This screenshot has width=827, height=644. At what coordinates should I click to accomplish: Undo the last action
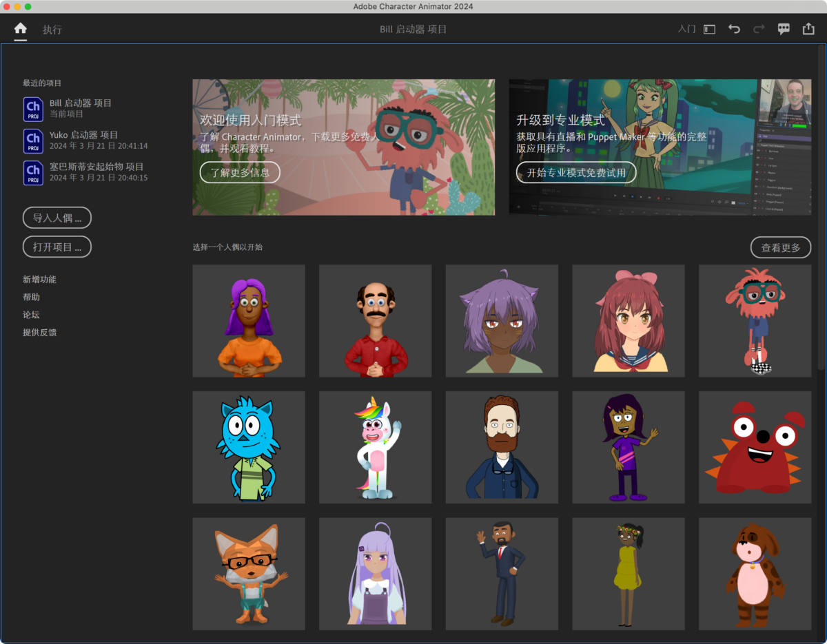coord(735,29)
